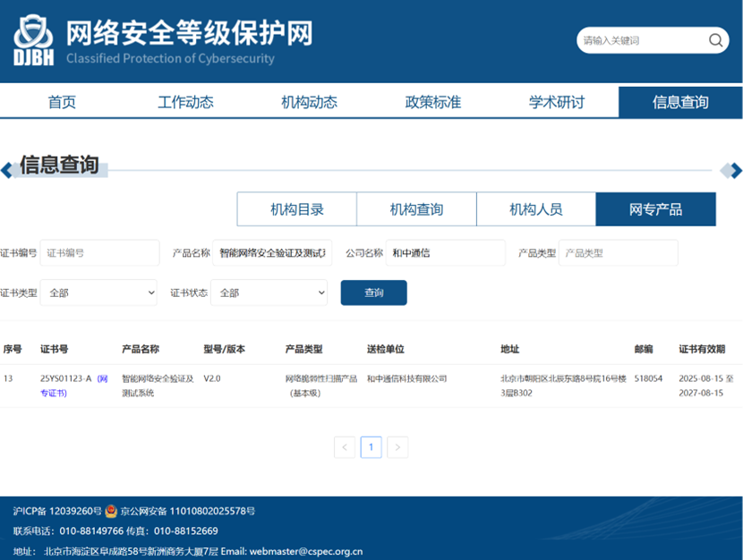This screenshot has height=560, width=743.
Task: Open the 首页 navigation menu item
Action: pyautogui.click(x=62, y=102)
